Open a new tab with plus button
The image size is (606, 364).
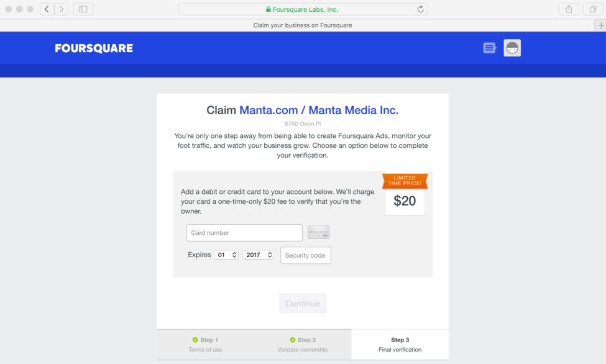[x=600, y=25]
